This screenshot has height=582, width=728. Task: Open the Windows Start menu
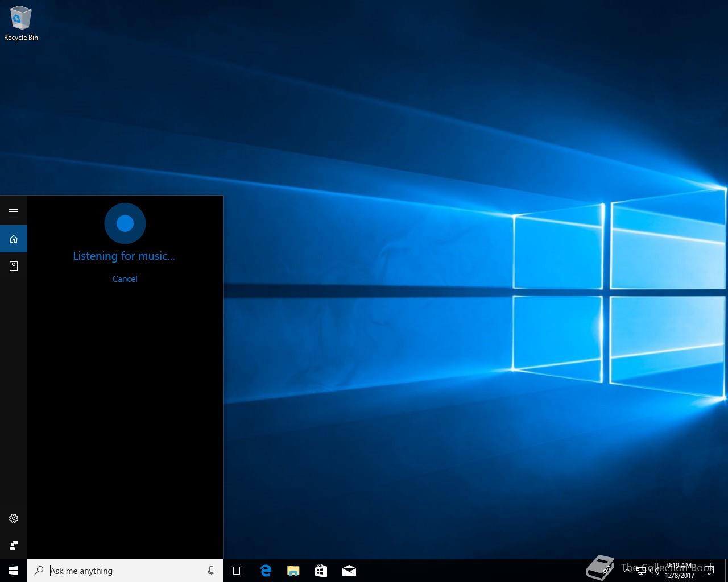pyautogui.click(x=14, y=571)
